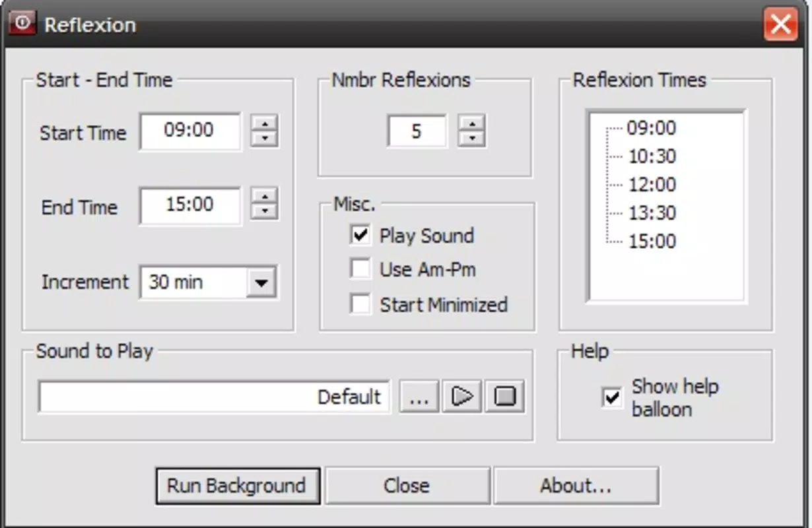Click the Nmbr Reflexions field showing 5
812x528 pixels.
click(x=417, y=131)
